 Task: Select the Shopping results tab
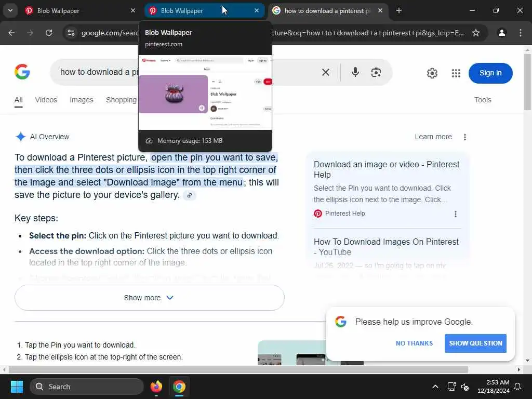click(121, 100)
